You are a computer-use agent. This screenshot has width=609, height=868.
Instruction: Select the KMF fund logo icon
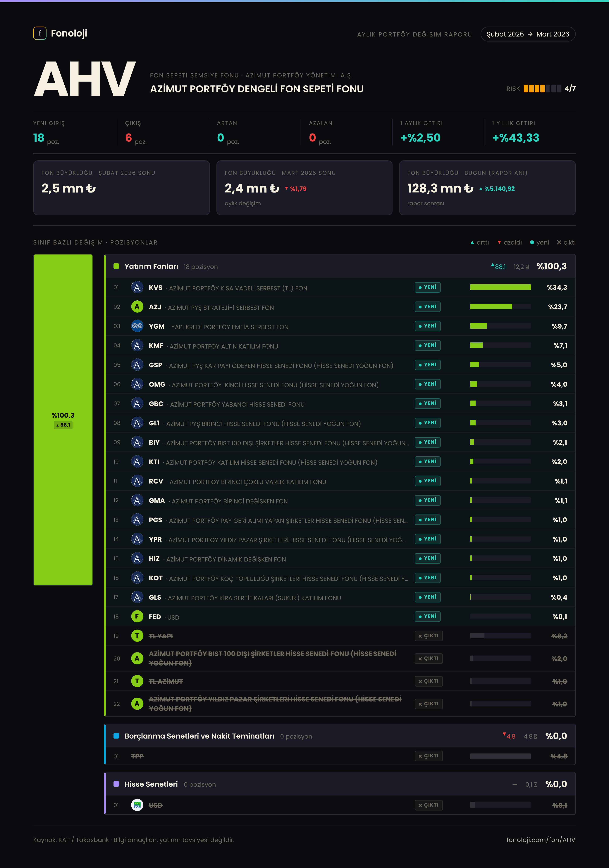click(137, 346)
